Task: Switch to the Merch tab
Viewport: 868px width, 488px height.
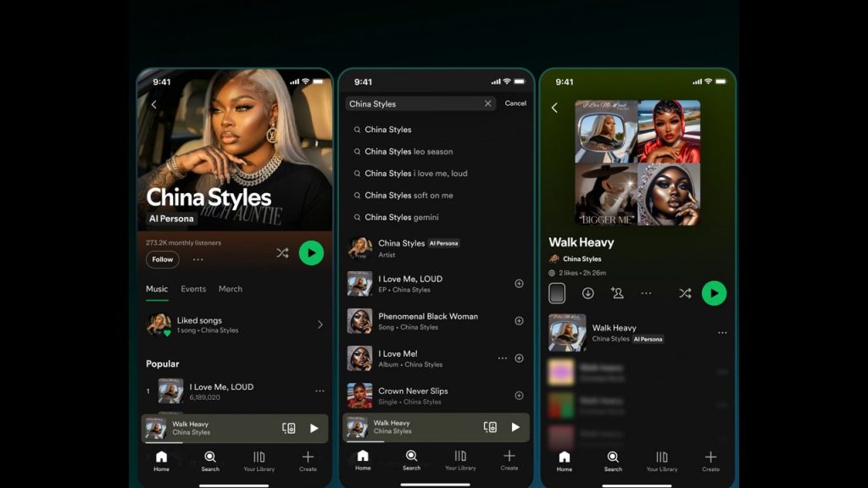Action: click(x=231, y=289)
